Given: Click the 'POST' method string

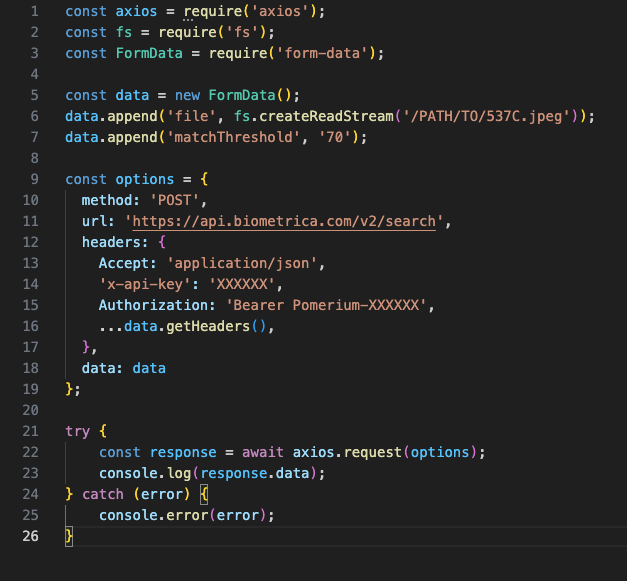Looking at the screenshot, I should coord(174,200).
